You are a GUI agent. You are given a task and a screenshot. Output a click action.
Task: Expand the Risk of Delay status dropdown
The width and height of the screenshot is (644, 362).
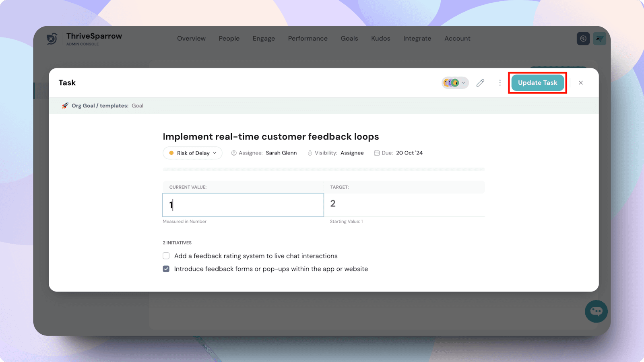point(193,153)
